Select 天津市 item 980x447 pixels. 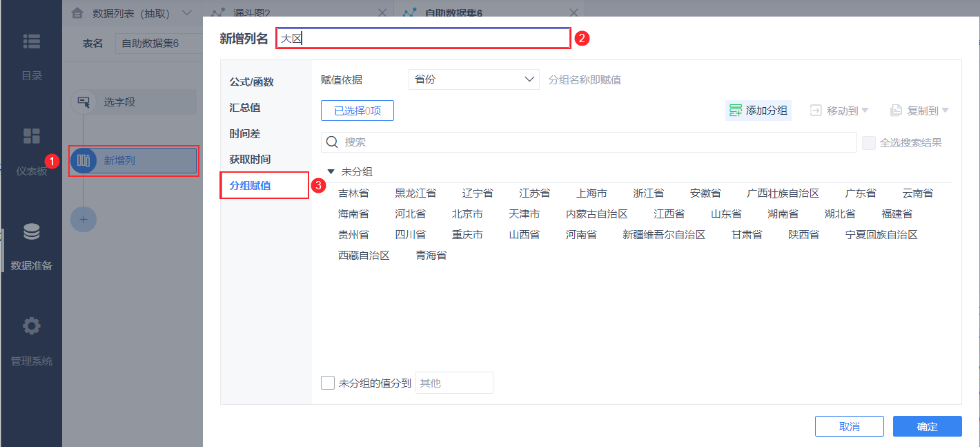[525, 214]
